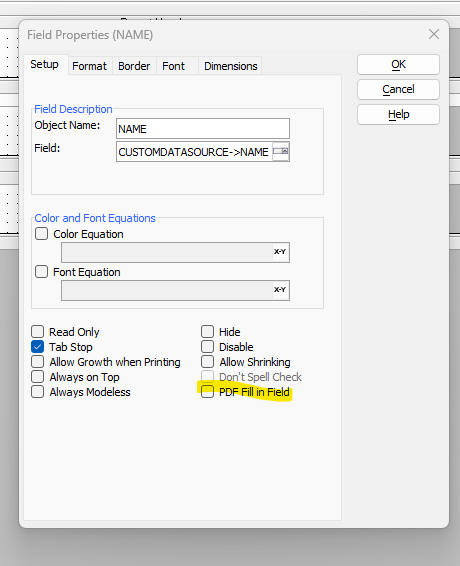460x566 pixels.
Task: Check the Font Equation checkbox
Action: (x=41, y=271)
